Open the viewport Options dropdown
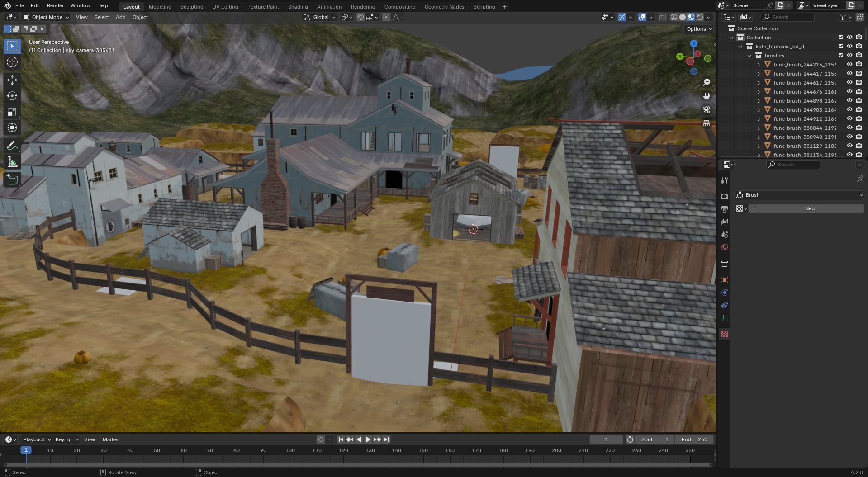This screenshot has width=868, height=477. click(699, 29)
